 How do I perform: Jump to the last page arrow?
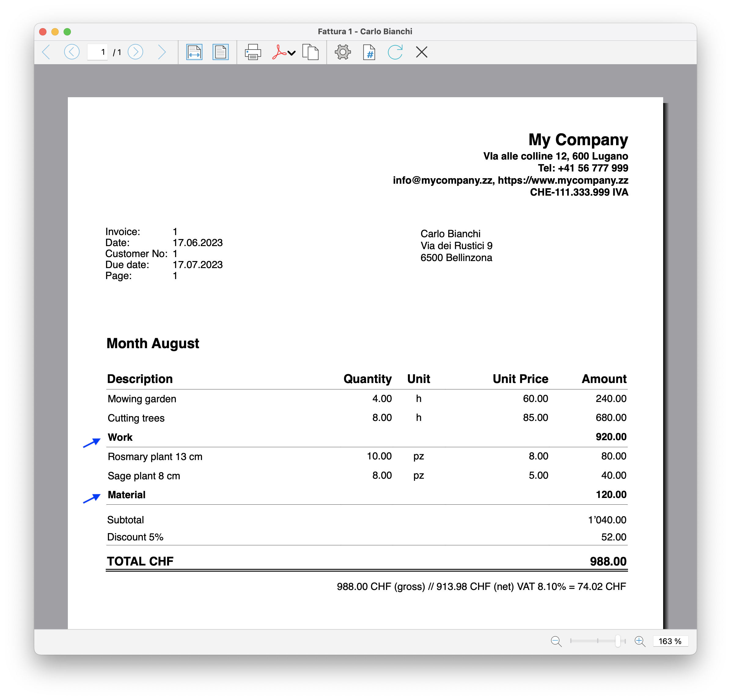pyautogui.click(x=161, y=52)
